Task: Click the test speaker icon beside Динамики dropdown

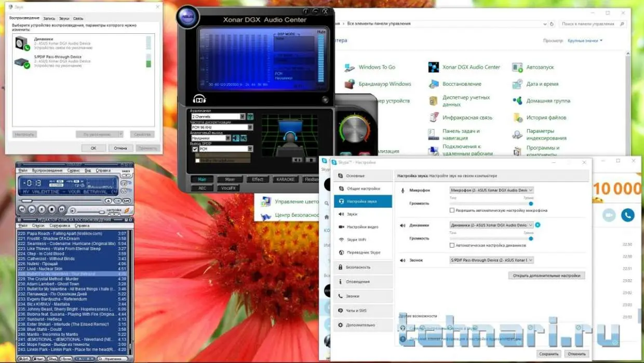Action: (538, 225)
